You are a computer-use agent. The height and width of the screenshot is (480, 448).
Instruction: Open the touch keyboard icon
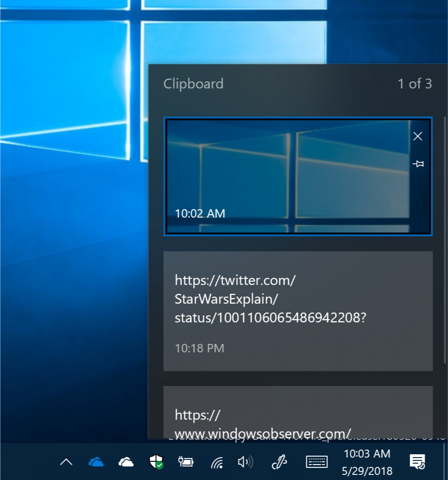tap(317, 462)
